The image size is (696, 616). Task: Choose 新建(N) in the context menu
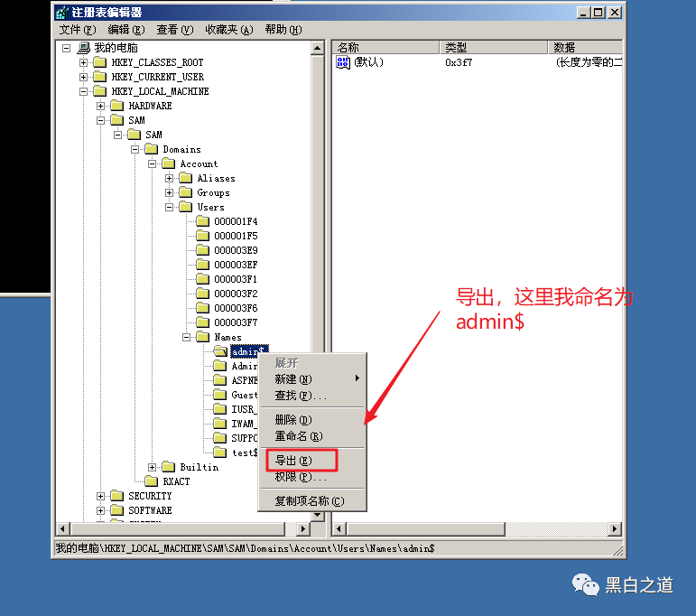(x=312, y=378)
